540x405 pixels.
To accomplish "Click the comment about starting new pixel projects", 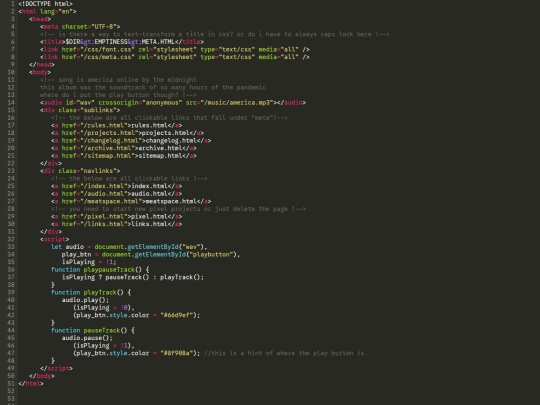I will coord(178,208).
